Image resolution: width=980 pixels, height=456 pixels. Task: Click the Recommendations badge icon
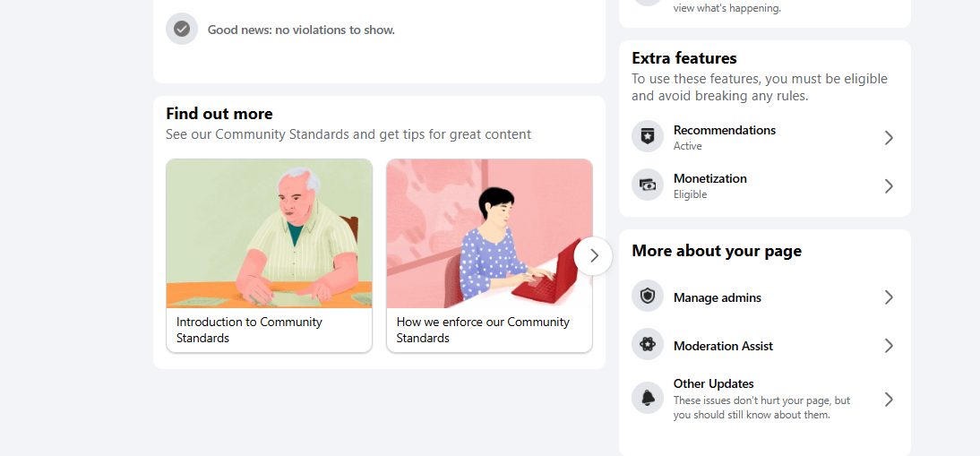click(x=648, y=137)
